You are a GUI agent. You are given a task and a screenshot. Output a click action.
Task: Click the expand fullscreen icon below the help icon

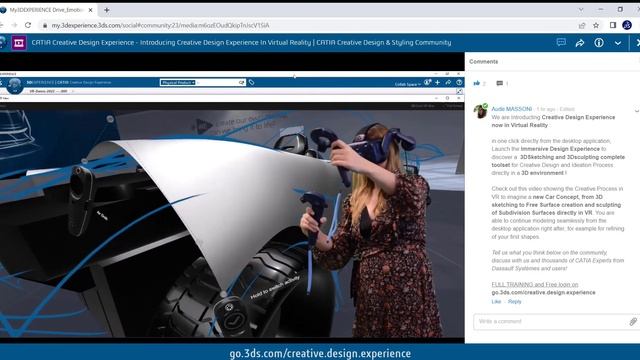(x=459, y=91)
